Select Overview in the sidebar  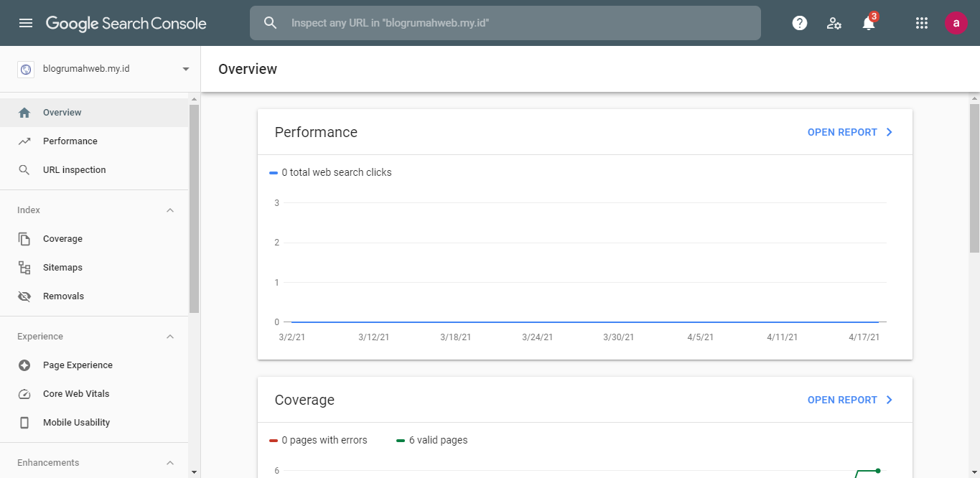(94, 113)
